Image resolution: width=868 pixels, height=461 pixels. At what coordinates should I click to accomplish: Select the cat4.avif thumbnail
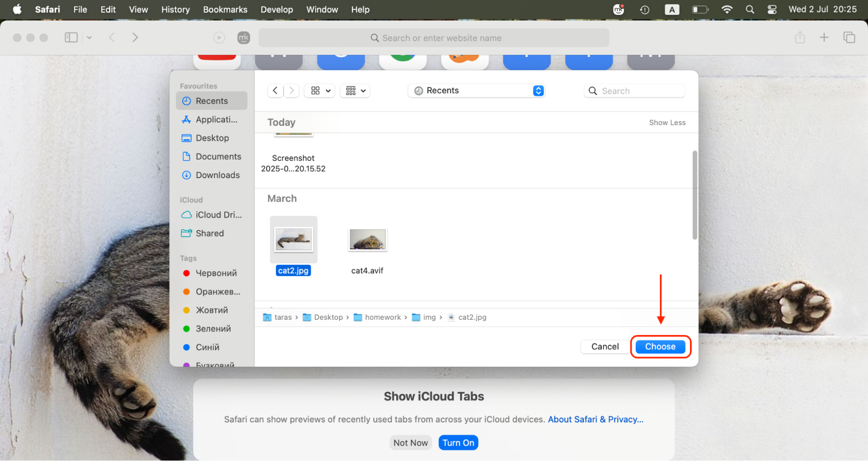click(367, 239)
